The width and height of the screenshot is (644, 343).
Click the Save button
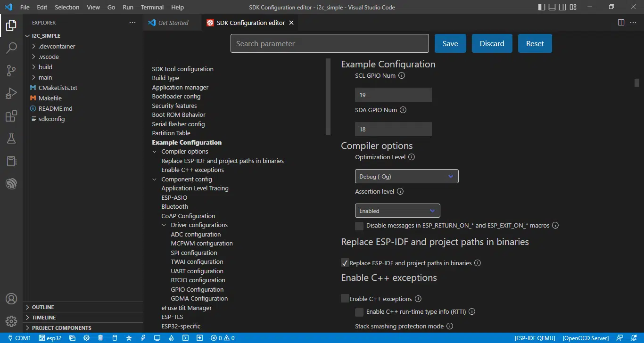click(450, 43)
